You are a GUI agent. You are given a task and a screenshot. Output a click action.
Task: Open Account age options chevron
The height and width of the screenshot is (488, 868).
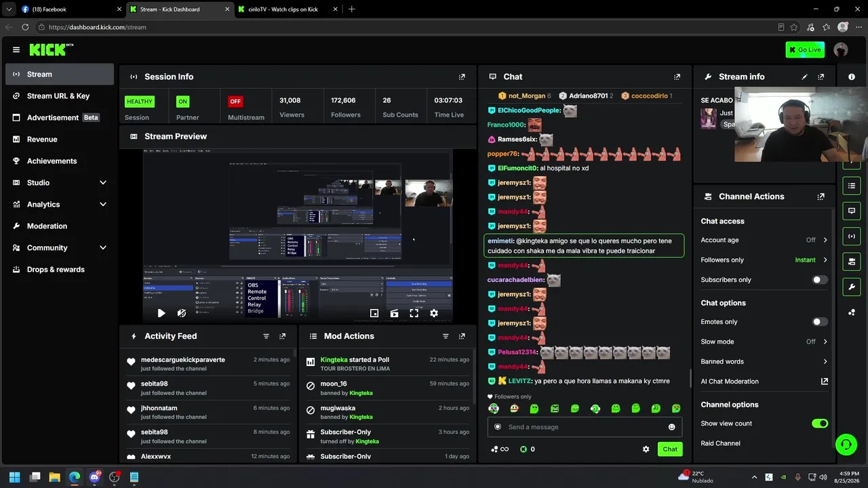coord(825,240)
